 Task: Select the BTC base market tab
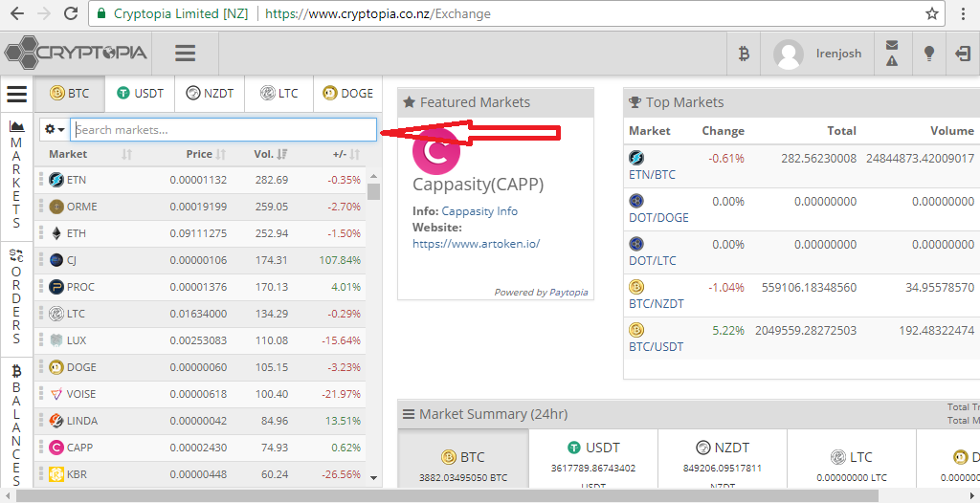tap(69, 94)
